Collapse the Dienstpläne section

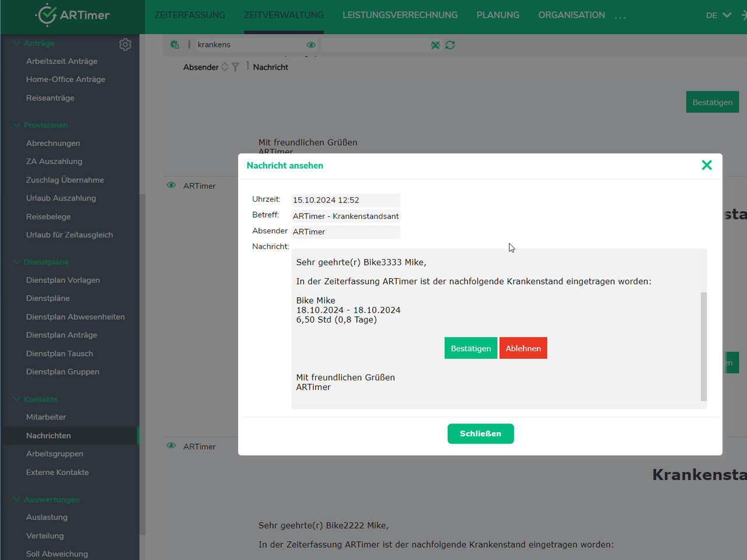[40, 262]
